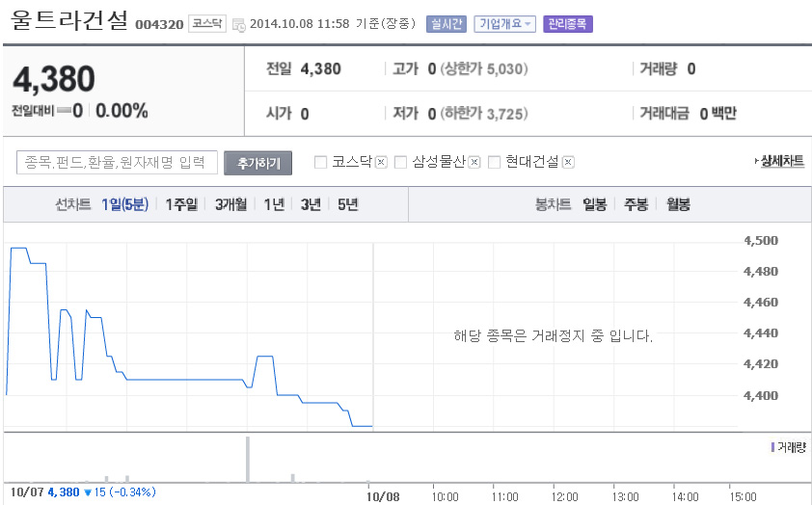The width and height of the screenshot is (812, 505).
Task: Click the 거래량 legend marker
Action: 772,447
